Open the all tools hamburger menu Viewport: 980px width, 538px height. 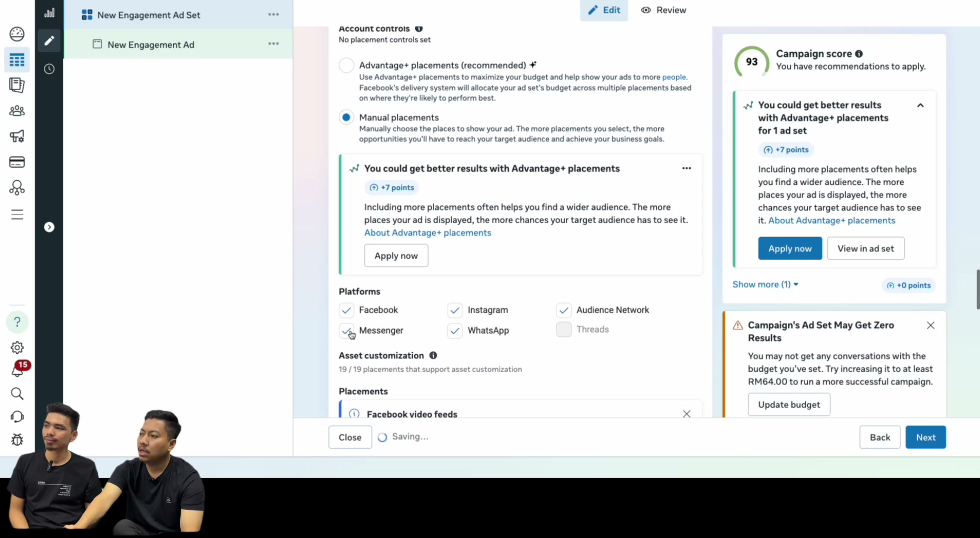tap(17, 214)
